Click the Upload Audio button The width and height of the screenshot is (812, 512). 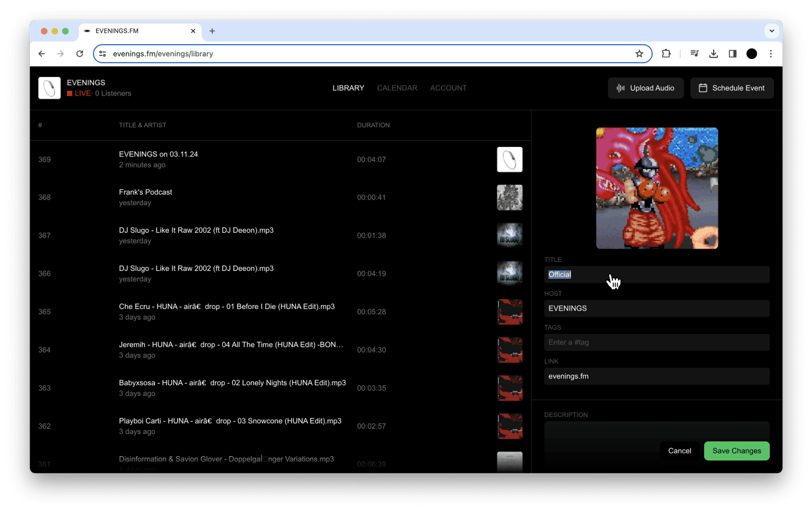[646, 88]
